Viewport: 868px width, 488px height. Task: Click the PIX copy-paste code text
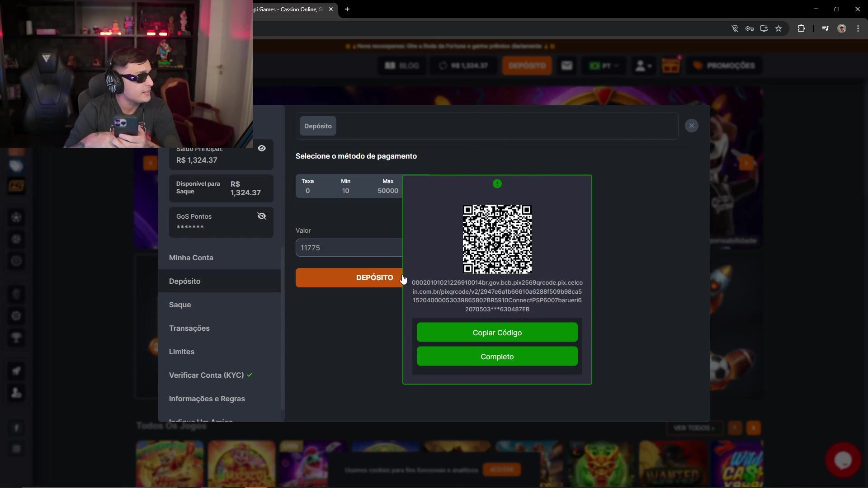(x=497, y=296)
